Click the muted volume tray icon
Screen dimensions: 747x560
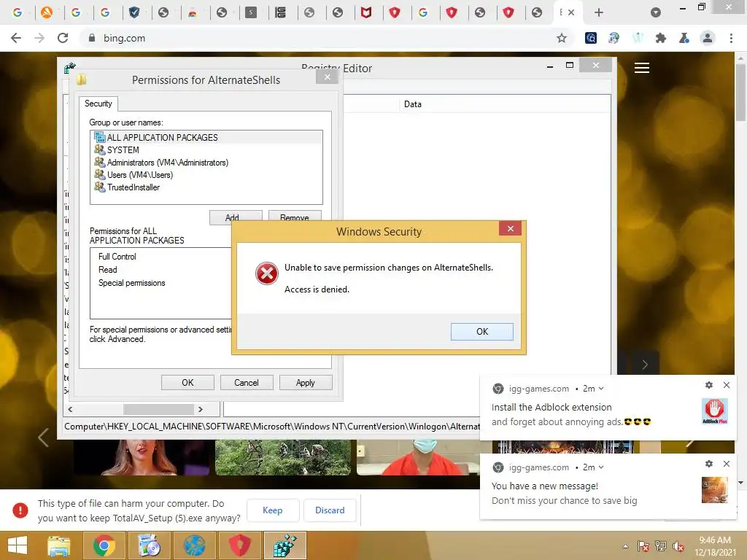(678, 546)
